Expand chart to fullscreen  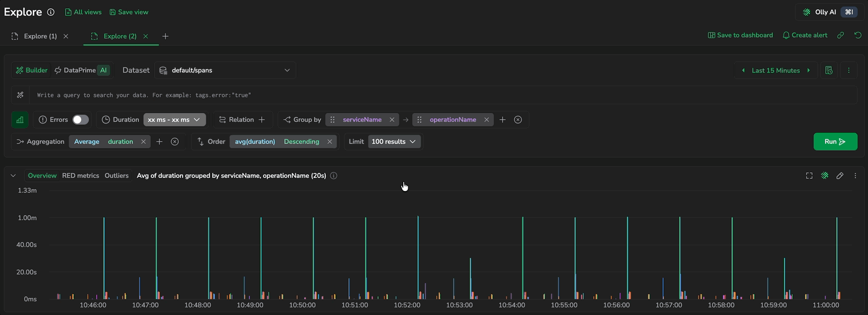[x=809, y=176]
